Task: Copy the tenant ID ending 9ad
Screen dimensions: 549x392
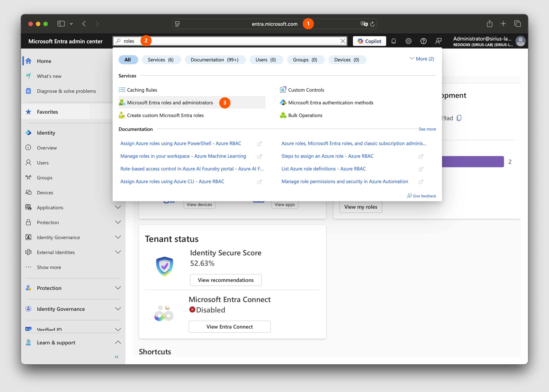Action: click(459, 118)
